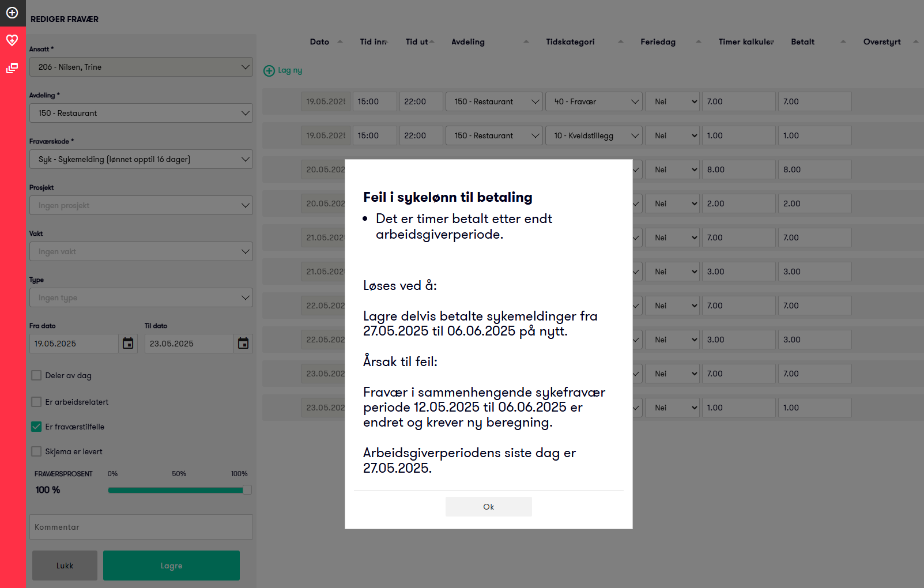The width and height of the screenshot is (924, 588).
Task: Enable the Deler av dag checkbox
Action: coord(36,375)
